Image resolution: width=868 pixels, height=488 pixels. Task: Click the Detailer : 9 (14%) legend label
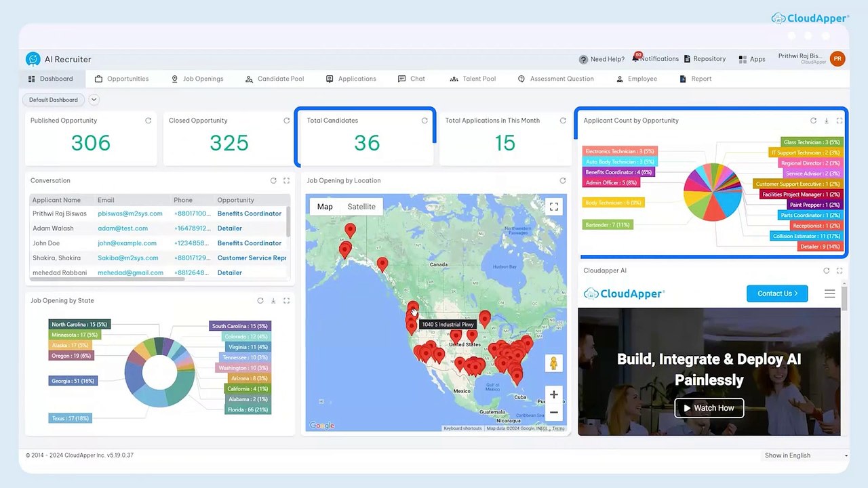coord(820,247)
